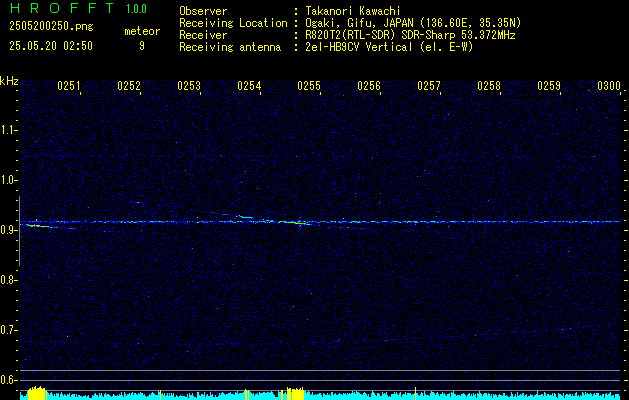Screen dimensions: 629x400
Task: Click the 1.1 kHz frequency label
Action: pos(8,130)
